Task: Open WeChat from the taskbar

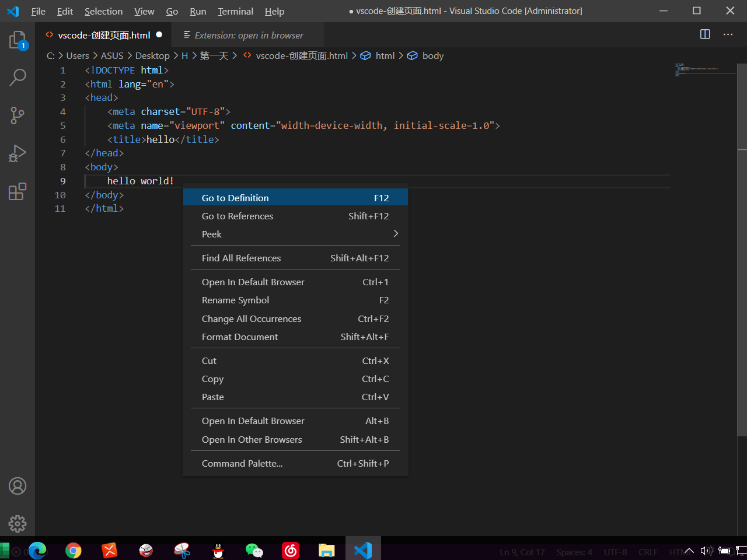Action: tap(254, 550)
